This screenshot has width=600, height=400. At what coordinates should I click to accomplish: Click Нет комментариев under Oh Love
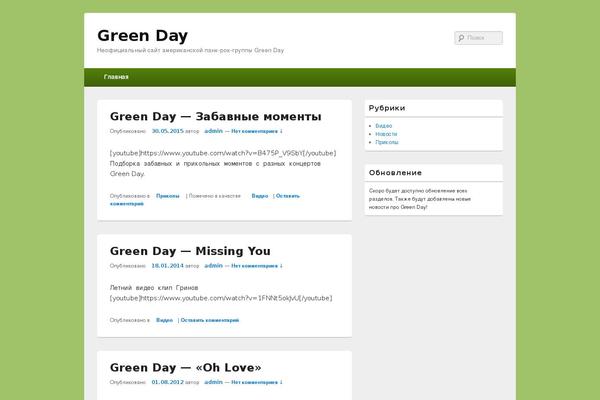(x=257, y=382)
